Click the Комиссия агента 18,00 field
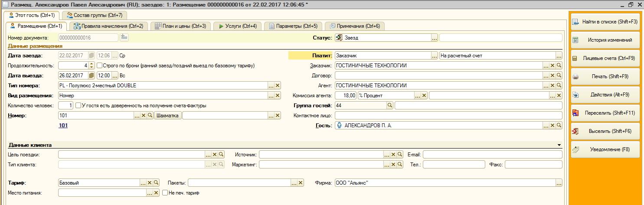The image size is (644, 205). point(346,96)
